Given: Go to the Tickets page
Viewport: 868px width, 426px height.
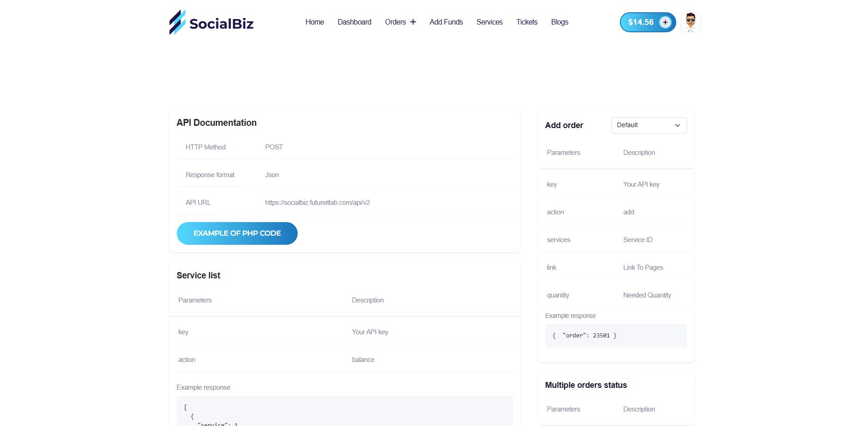Looking at the screenshot, I should click(527, 22).
